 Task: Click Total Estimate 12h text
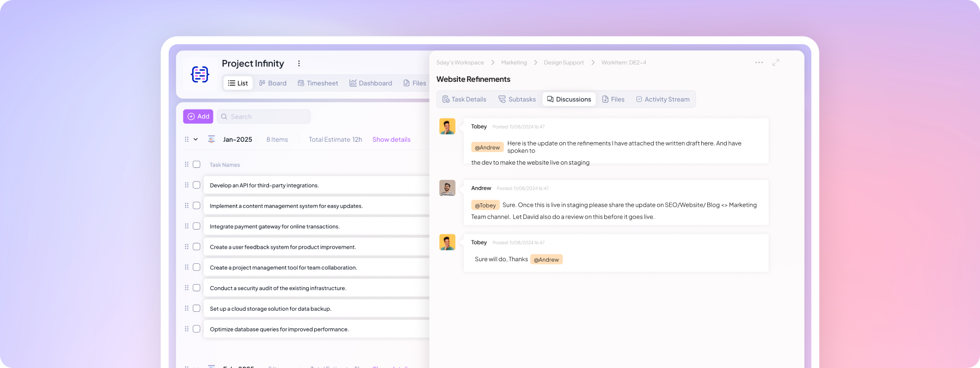click(x=335, y=140)
